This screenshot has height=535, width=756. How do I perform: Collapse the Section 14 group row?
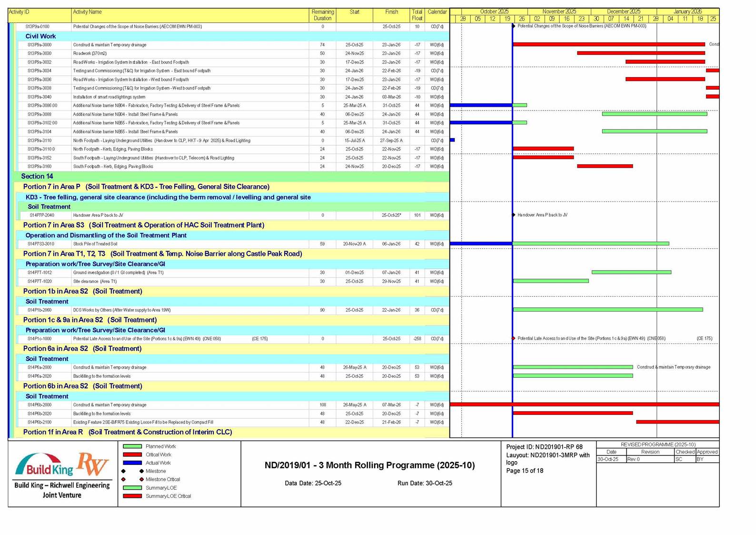[37, 176]
